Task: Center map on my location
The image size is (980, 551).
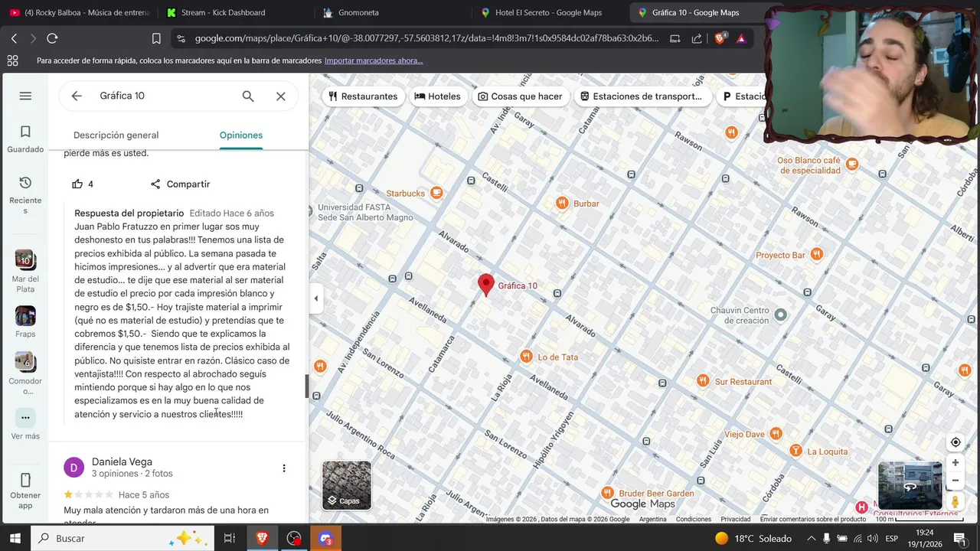Action: 955,442
